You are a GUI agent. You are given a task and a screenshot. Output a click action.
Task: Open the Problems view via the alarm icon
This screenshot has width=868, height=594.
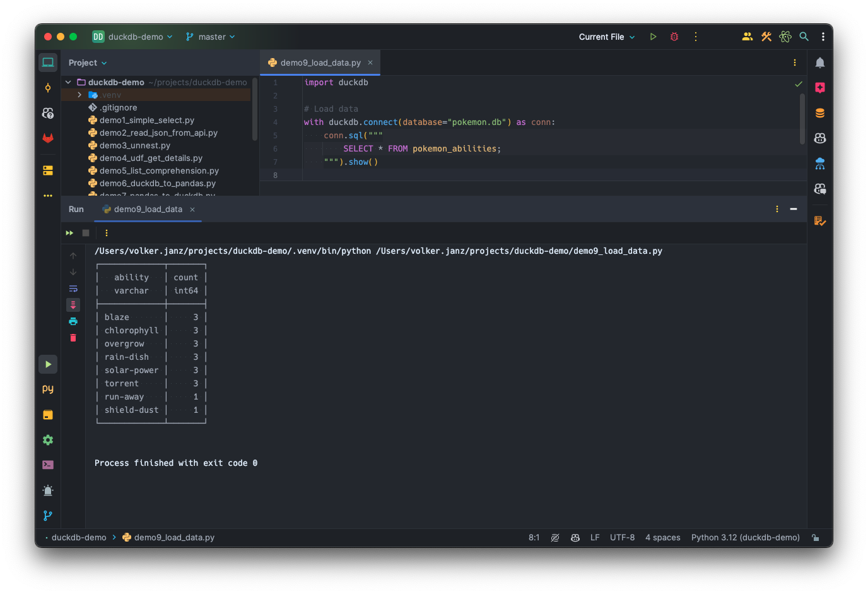(48, 490)
